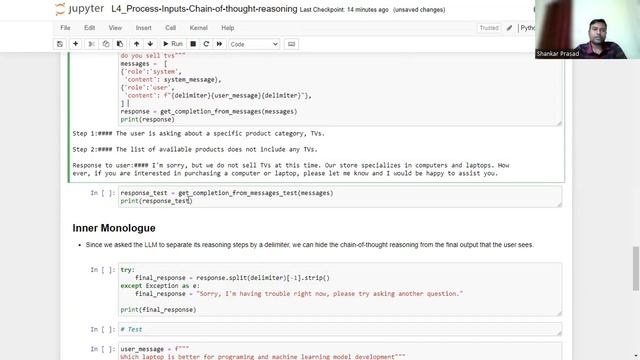Click the print(final_response) line
640x360 pixels.
(x=158, y=310)
